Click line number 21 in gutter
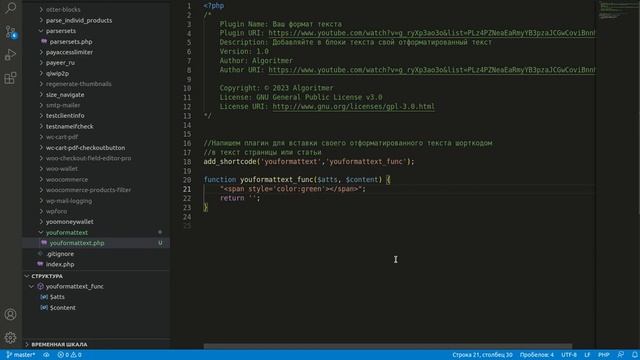 click(187, 189)
